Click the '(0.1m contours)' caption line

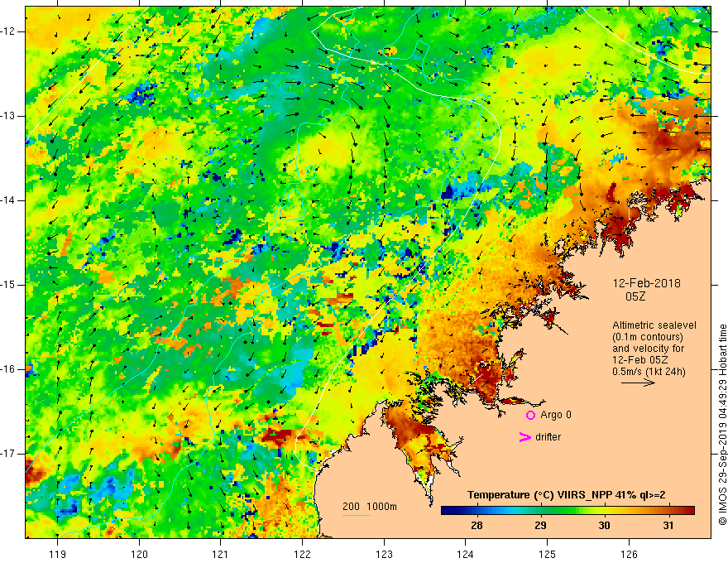[648, 337]
